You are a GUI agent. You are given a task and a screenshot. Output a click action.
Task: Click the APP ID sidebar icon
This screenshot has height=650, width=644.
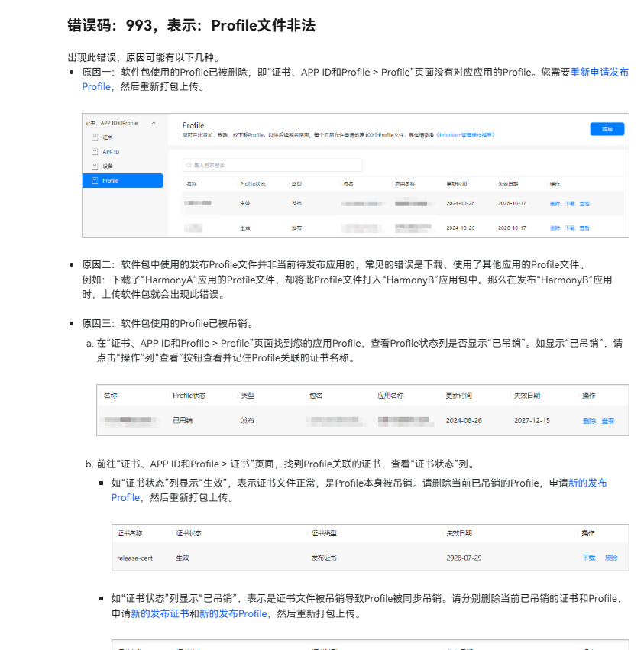pos(95,152)
